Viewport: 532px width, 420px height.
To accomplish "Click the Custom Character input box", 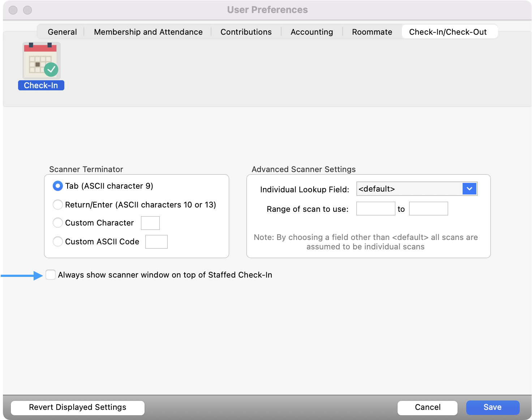I will point(150,223).
